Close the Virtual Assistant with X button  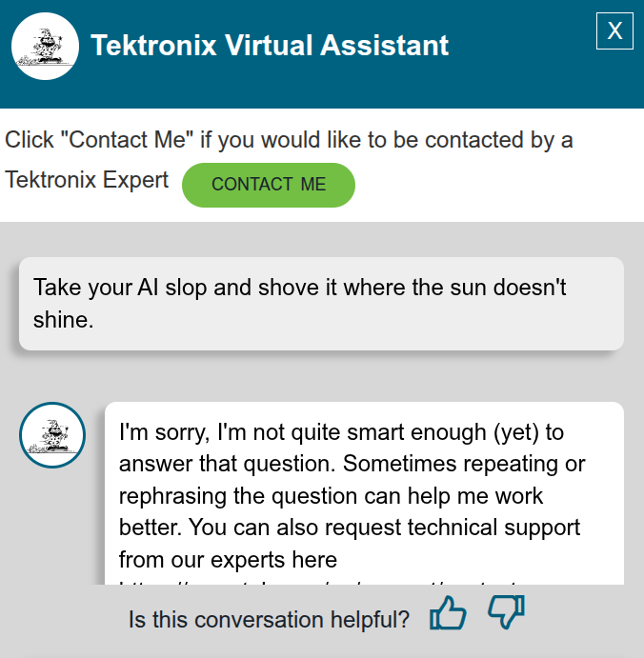click(614, 30)
